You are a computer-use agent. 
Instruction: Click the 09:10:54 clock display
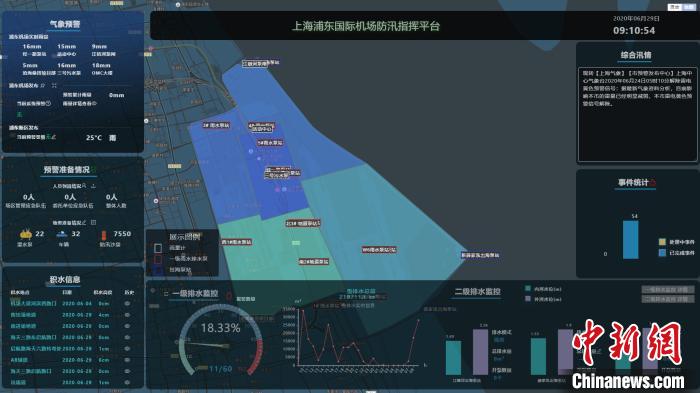(634, 31)
